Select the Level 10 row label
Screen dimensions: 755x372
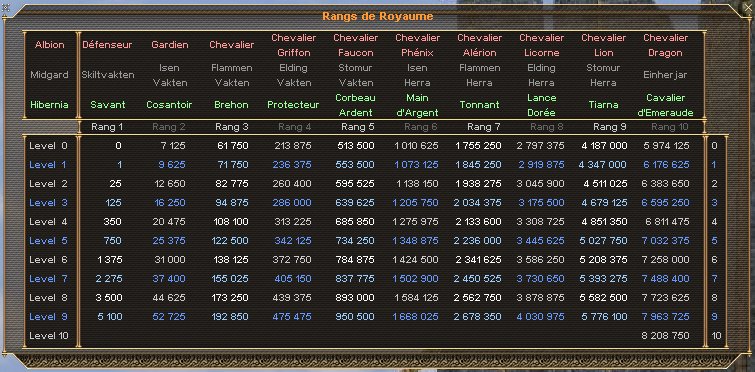tap(49, 335)
